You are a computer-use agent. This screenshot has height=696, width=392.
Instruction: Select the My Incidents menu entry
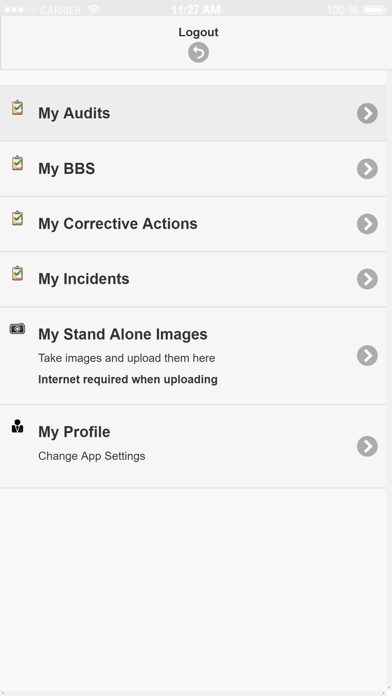click(x=193, y=279)
